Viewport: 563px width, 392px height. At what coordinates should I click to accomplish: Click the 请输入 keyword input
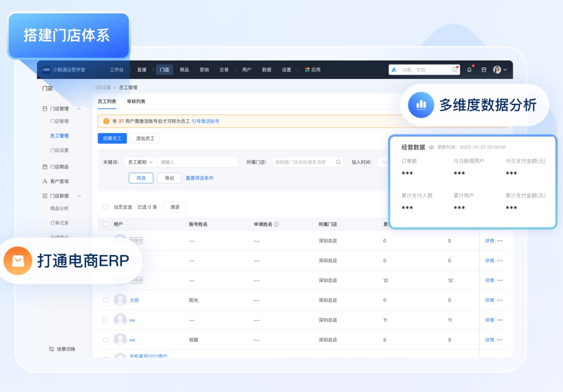tap(198, 162)
